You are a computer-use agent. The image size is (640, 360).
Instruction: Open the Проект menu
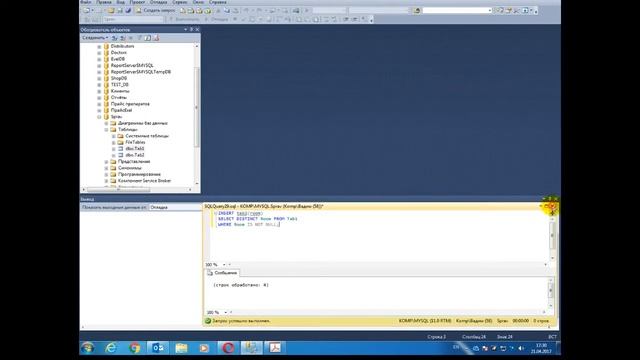pyautogui.click(x=137, y=2)
